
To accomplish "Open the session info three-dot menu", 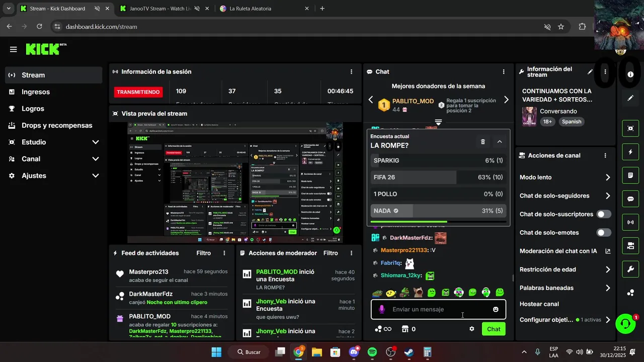I will click(x=351, y=72).
